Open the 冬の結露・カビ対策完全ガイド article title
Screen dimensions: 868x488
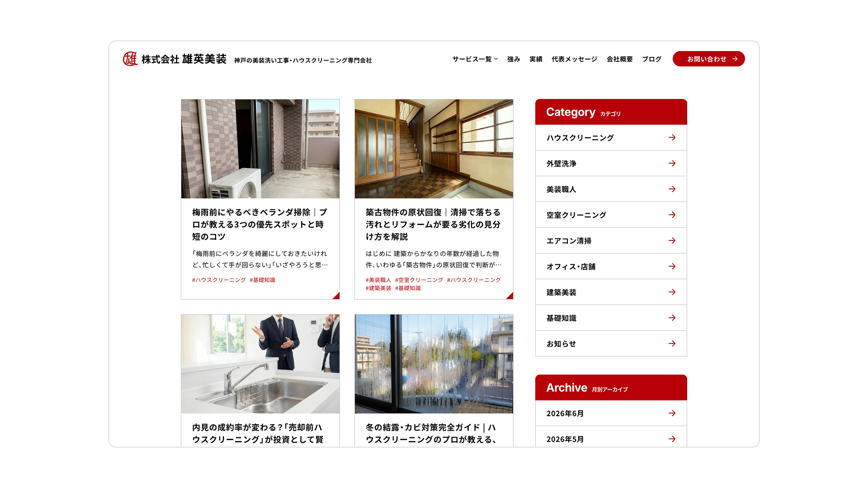[432, 434]
